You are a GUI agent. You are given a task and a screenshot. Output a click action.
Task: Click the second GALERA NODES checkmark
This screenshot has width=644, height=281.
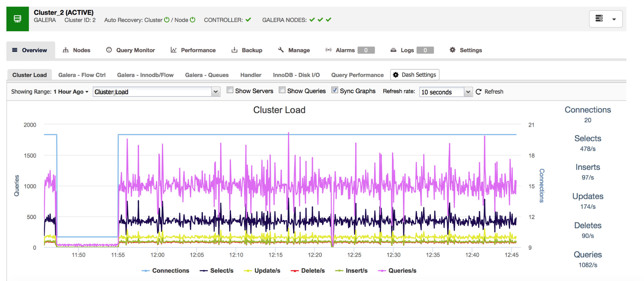(320, 20)
